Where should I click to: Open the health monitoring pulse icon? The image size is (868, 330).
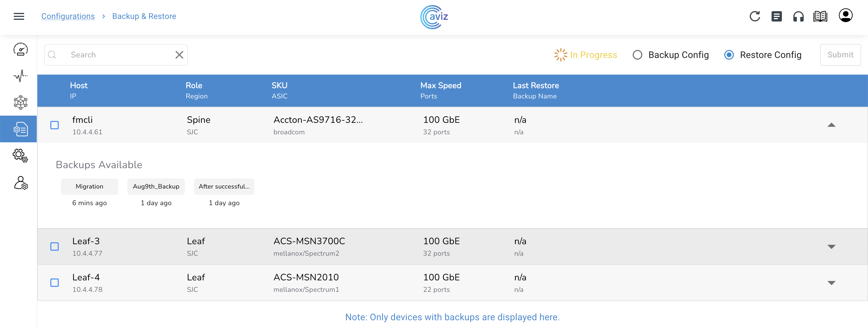pos(20,76)
